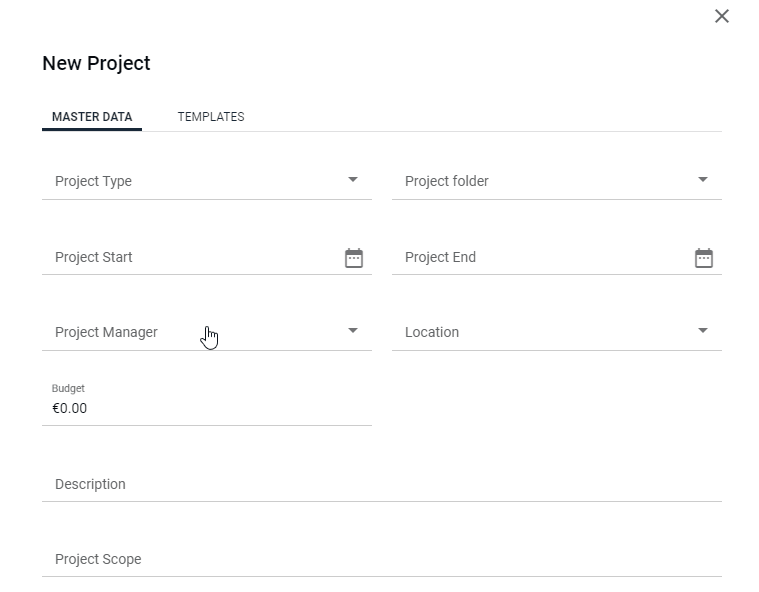Click the Project Start date field
This screenshot has width=759, height=592.
[x=194, y=257]
